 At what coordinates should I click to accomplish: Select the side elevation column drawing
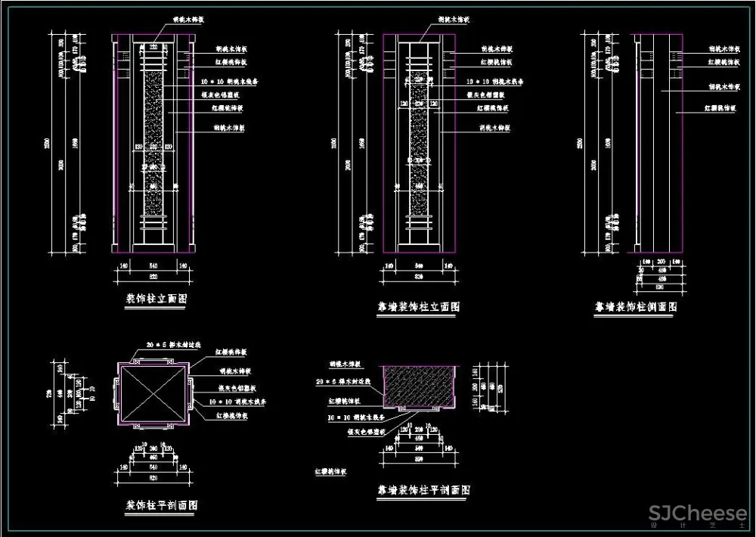(658, 144)
